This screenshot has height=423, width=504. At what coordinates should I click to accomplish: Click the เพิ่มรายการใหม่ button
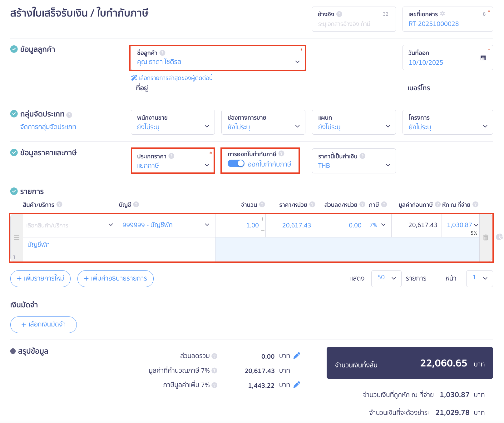[40, 278]
